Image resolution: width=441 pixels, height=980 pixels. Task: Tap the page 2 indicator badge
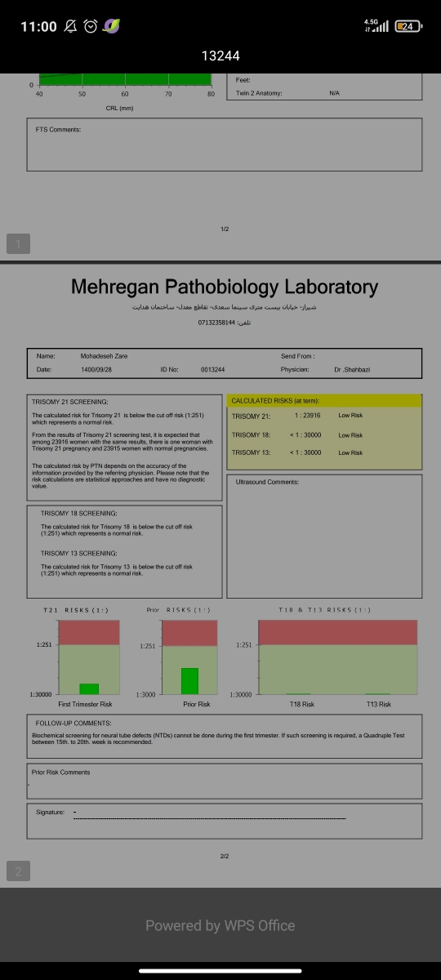tap(19, 872)
